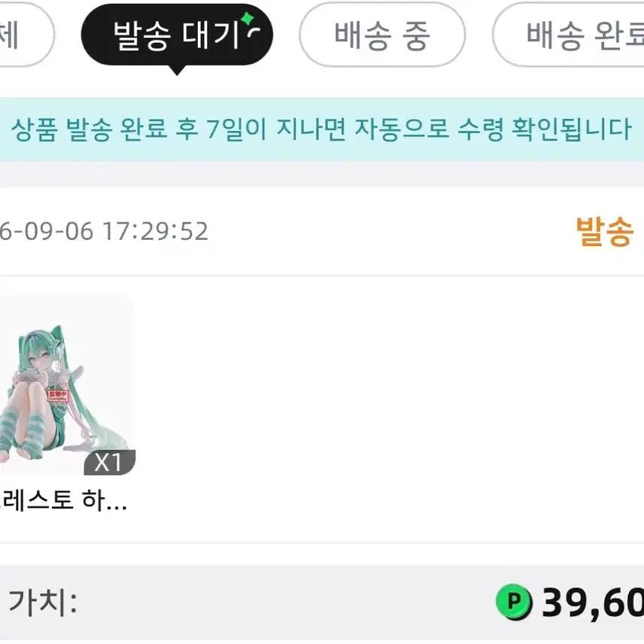The width and height of the screenshot is (644, 644).
Task: Click the orange 발송 status text
Action: pos(603,232)
